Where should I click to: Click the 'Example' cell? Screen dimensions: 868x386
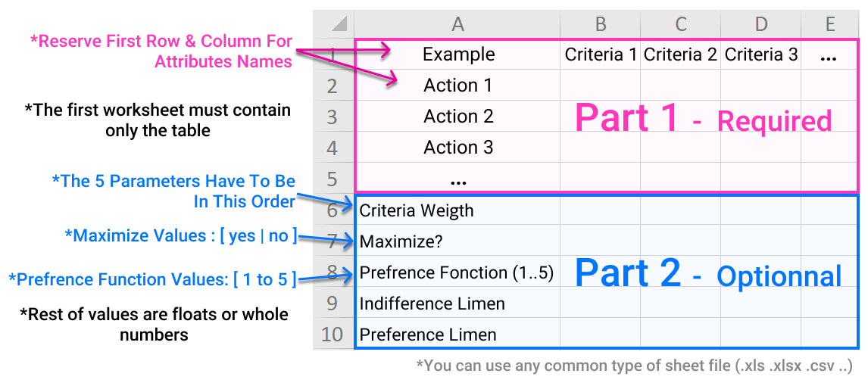click(x=458, y=54)
